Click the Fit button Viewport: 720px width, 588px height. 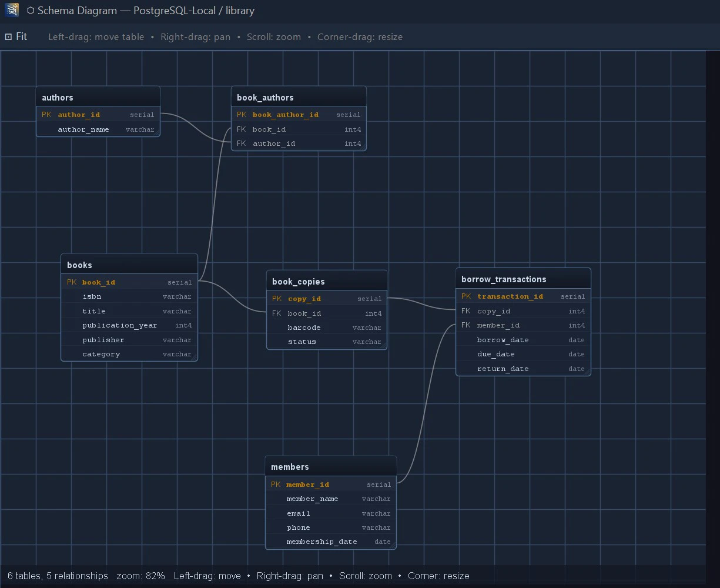coord(21,36)
